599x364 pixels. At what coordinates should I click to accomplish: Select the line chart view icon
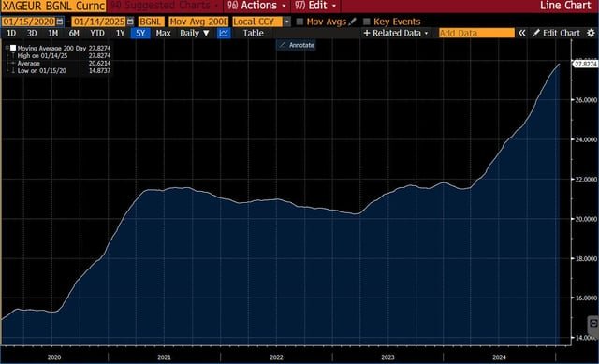[224, 34]
